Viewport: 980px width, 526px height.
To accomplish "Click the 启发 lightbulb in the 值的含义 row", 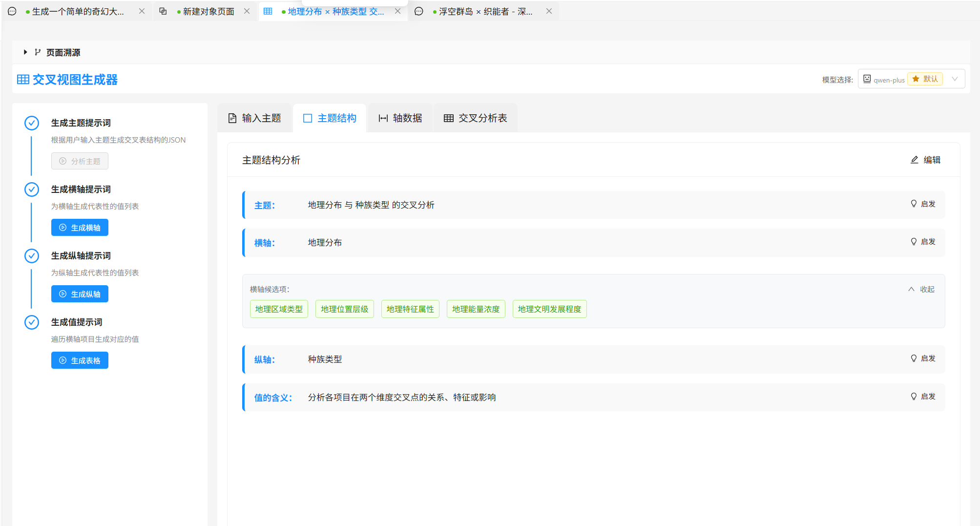I will point(914,396).
